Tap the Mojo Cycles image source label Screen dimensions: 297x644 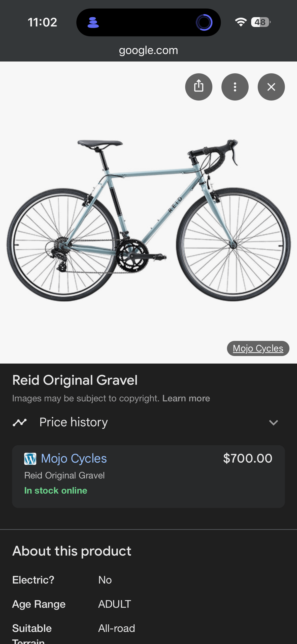[x=258, y=348]
